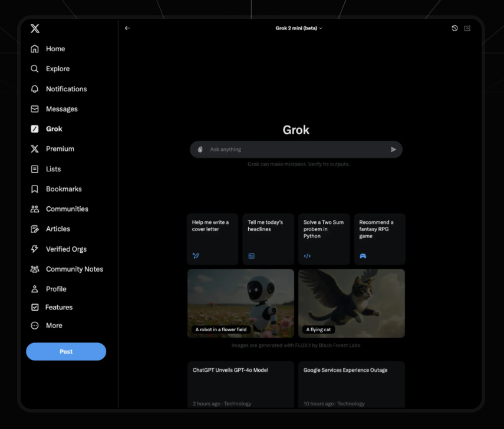
Task: Click the Notifications bell icon
Action: (35, 89)
